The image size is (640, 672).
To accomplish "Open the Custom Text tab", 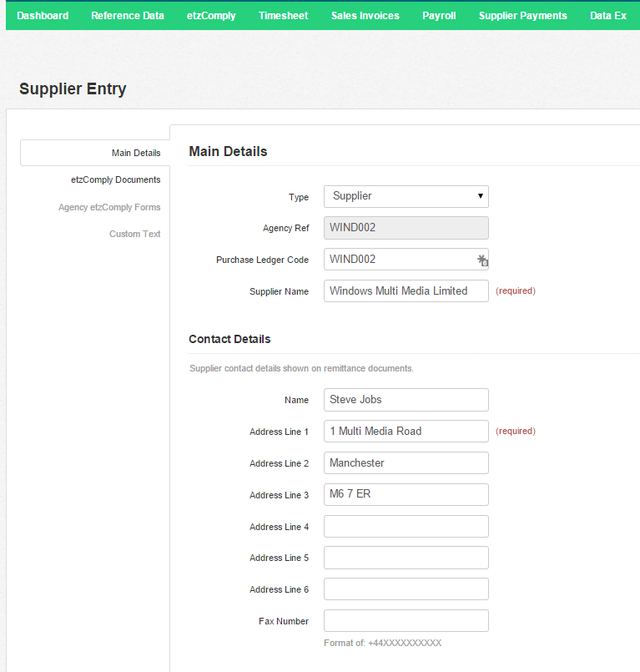I will coord(134,234).
